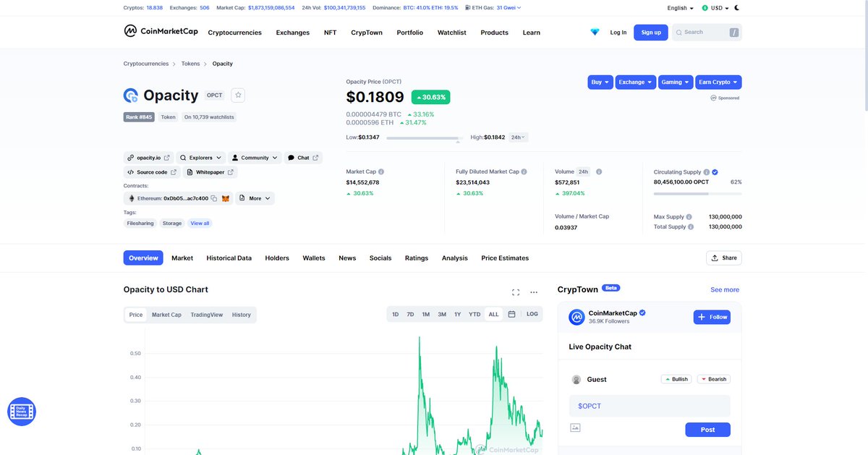Set chart range to ALL

493,315
